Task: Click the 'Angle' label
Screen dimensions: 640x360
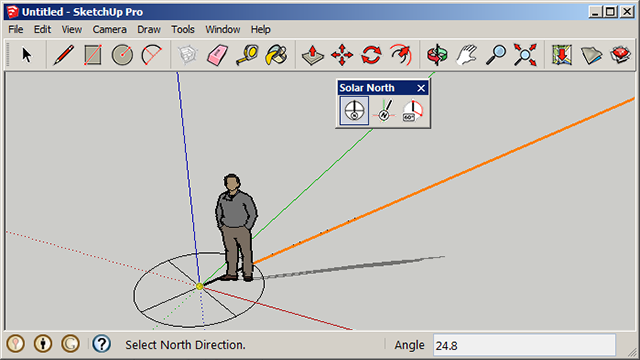Action: point(409,345)
